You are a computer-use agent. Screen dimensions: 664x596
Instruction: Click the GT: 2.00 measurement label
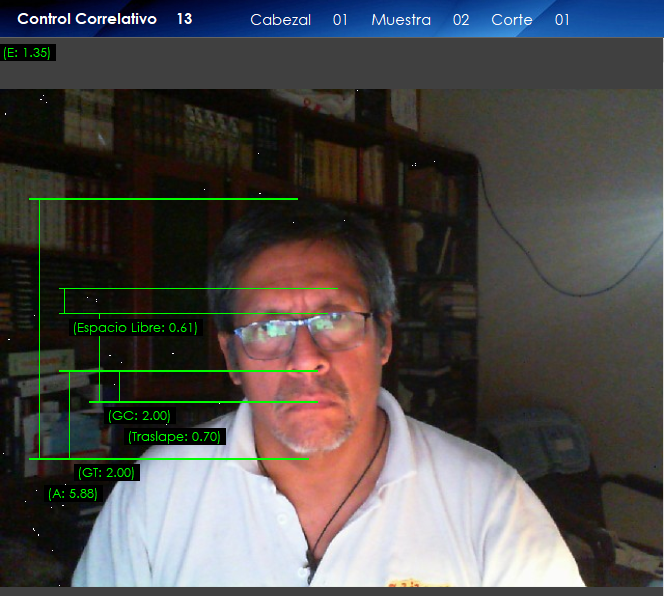(x=106, y=473)
